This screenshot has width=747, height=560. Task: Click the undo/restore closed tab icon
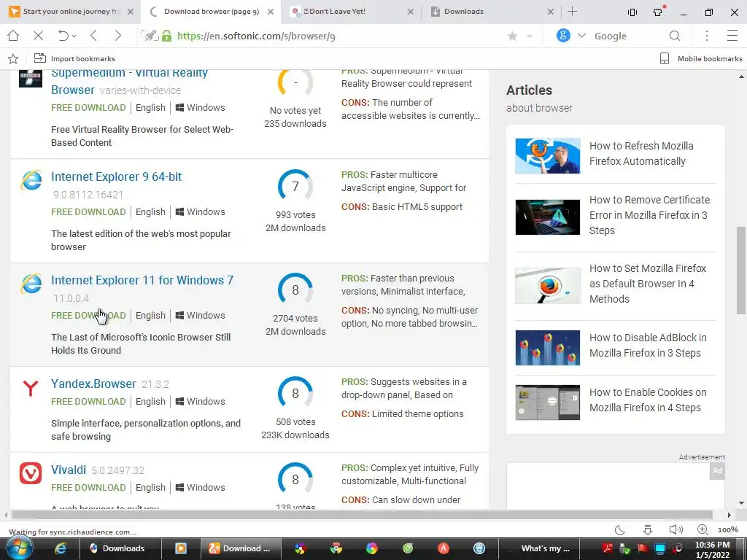click(63, 36)
